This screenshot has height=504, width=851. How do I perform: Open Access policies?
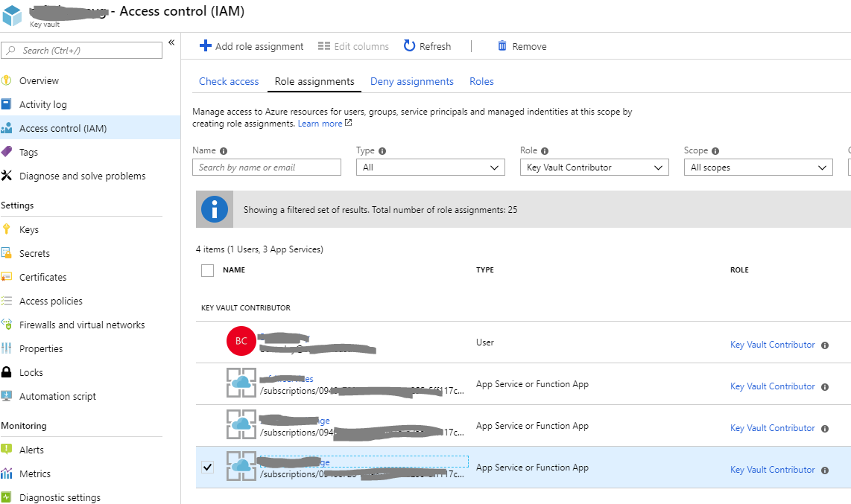tap(51, 301)
